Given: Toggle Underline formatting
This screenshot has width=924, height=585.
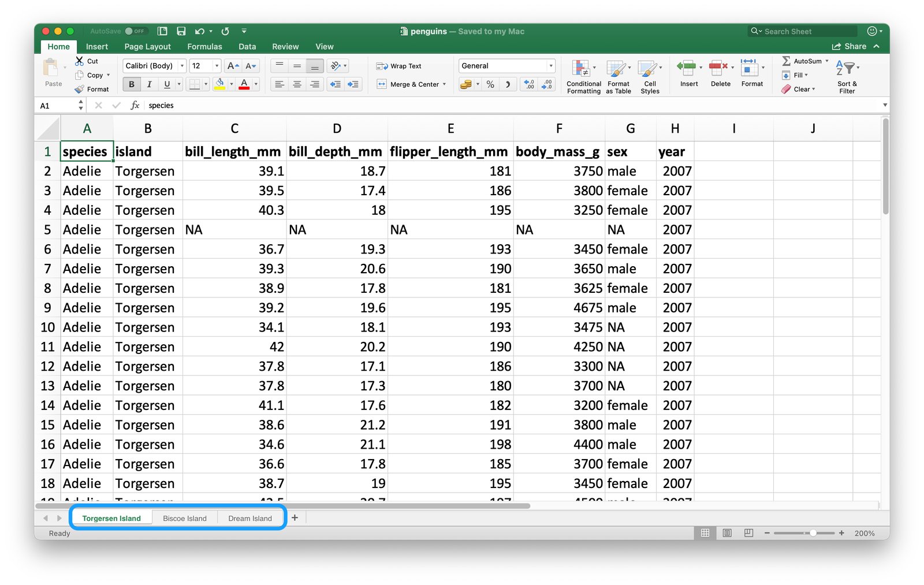Looking at the screenshot, I should tap(167, 84).
